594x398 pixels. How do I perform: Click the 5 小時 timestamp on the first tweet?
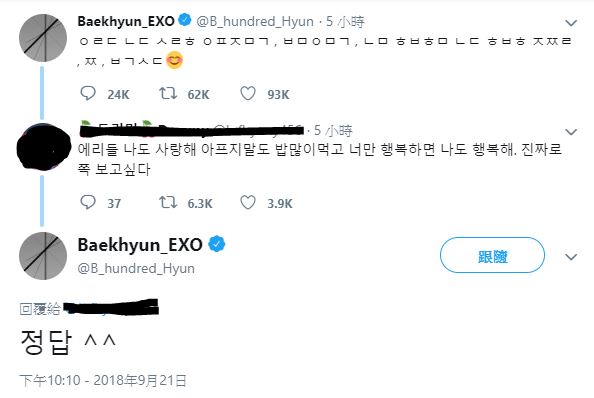click(345, 22)
